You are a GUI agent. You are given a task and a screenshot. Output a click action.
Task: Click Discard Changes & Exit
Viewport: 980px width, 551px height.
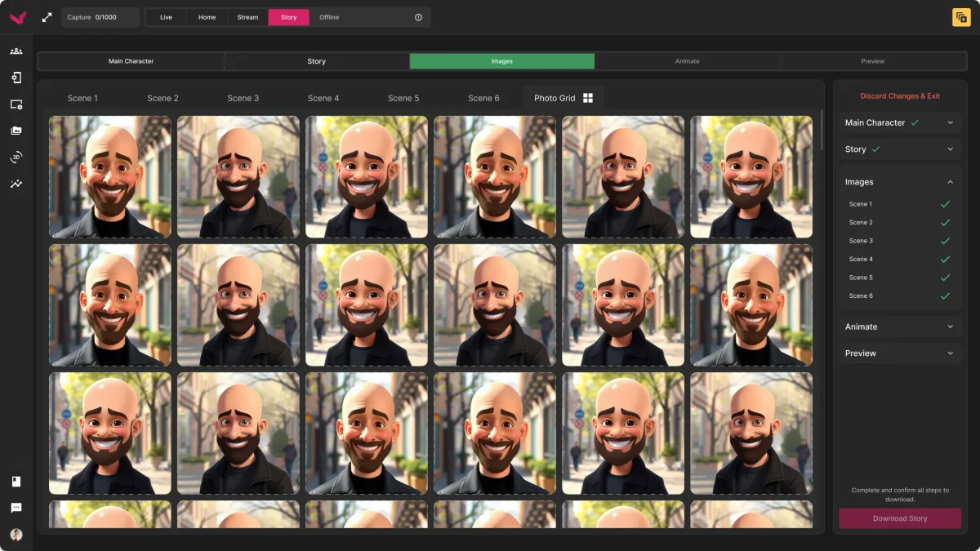(x=900, y=96)
